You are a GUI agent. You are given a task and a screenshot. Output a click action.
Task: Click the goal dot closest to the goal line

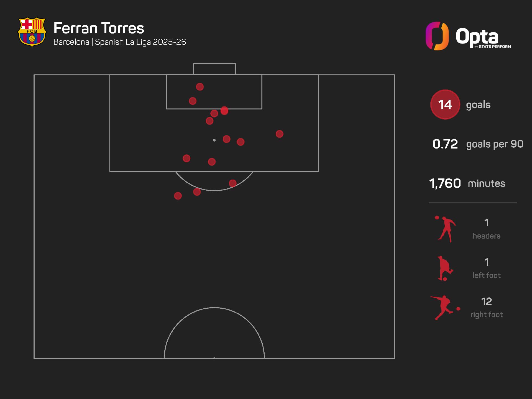coord(200,87)
